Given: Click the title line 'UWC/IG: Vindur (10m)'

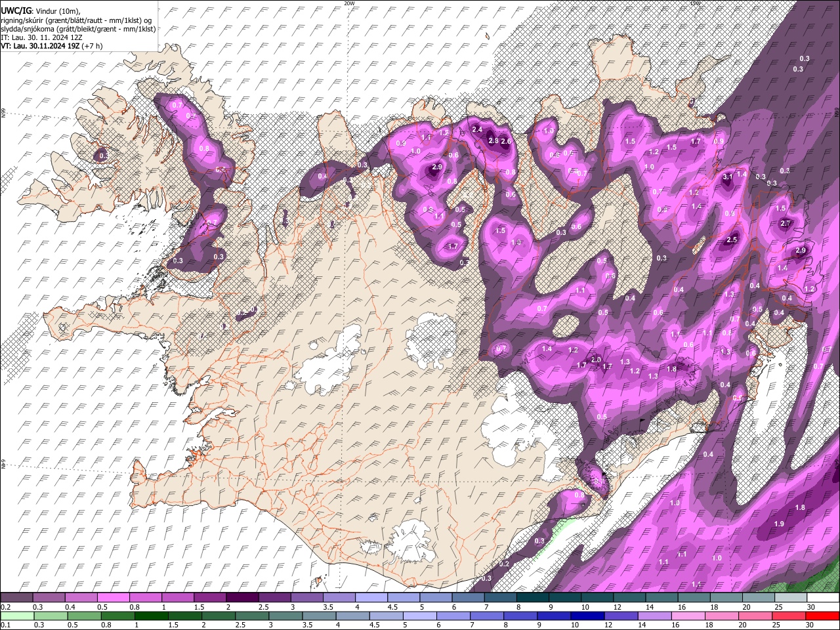Looking at the screenshot, I should click(x=41, y=11).
